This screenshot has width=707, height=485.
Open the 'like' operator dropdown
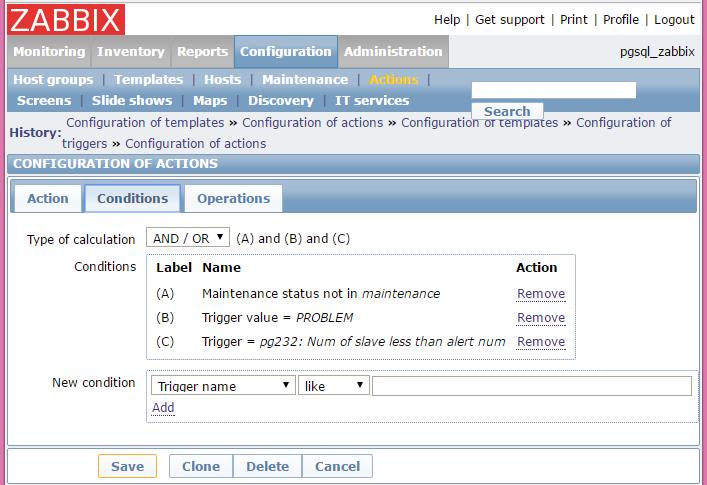coord(333,386)
